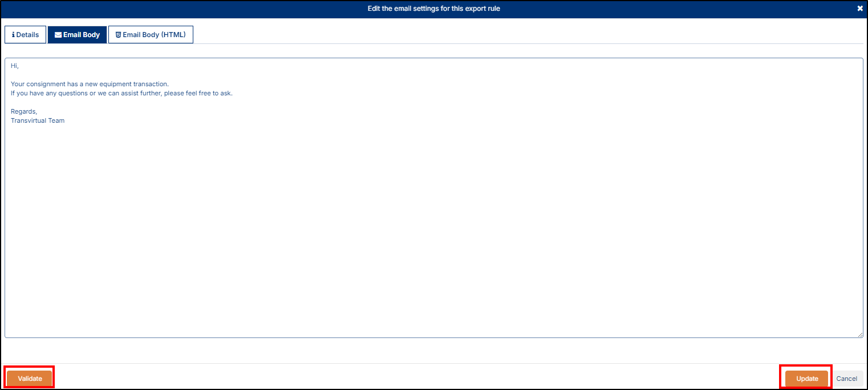Click the "Hi," greeting line
Image resolution: width=868 pixels, height=390 pixels.
point(15,66)
